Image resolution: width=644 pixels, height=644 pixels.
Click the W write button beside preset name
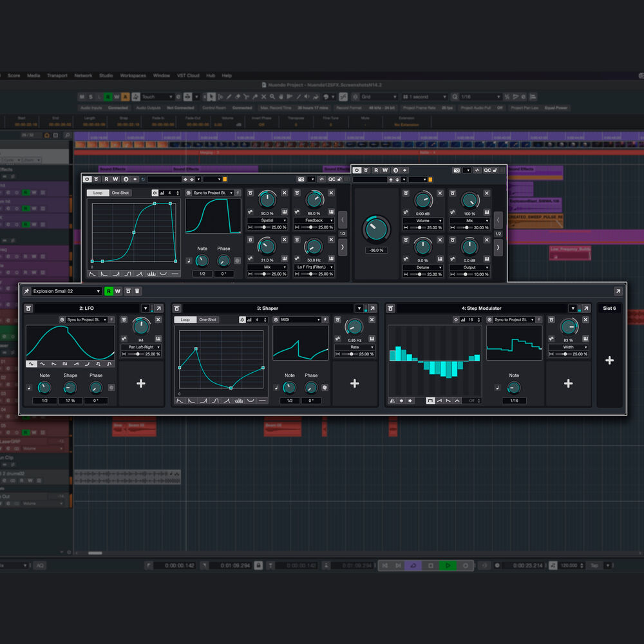(x=117, y=291)
